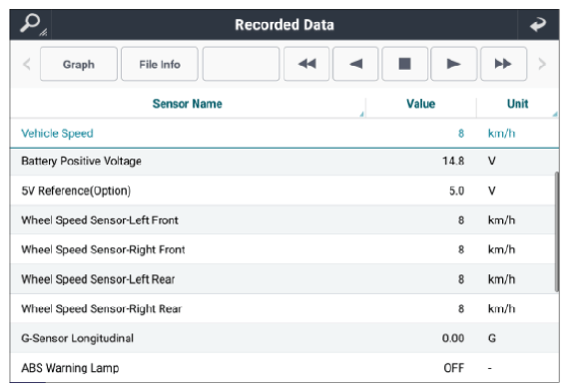The image size is (569, 392).
Task: Open the search magnifier icon
Action: (31, 24)
